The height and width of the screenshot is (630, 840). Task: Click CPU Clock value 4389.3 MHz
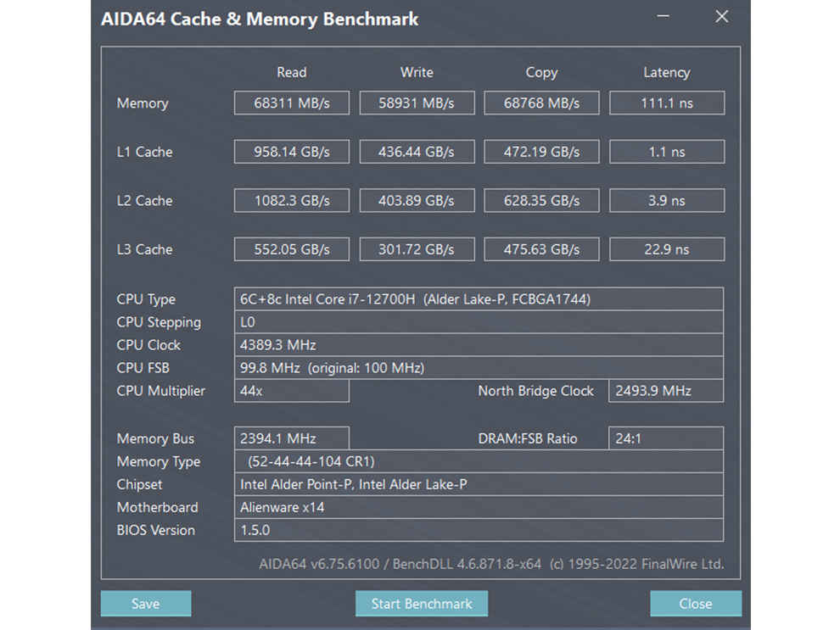pos(479,345)
